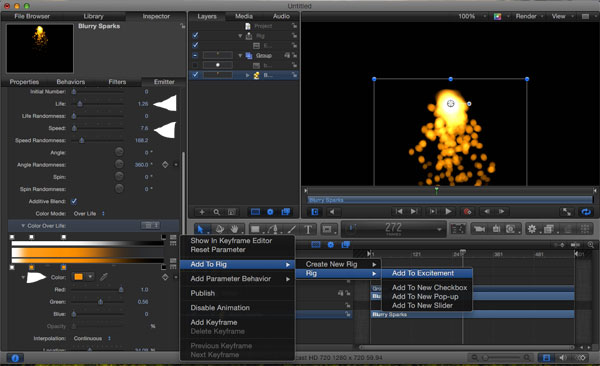Choose the Pan hand tool
600x366 pixels.
234,229
